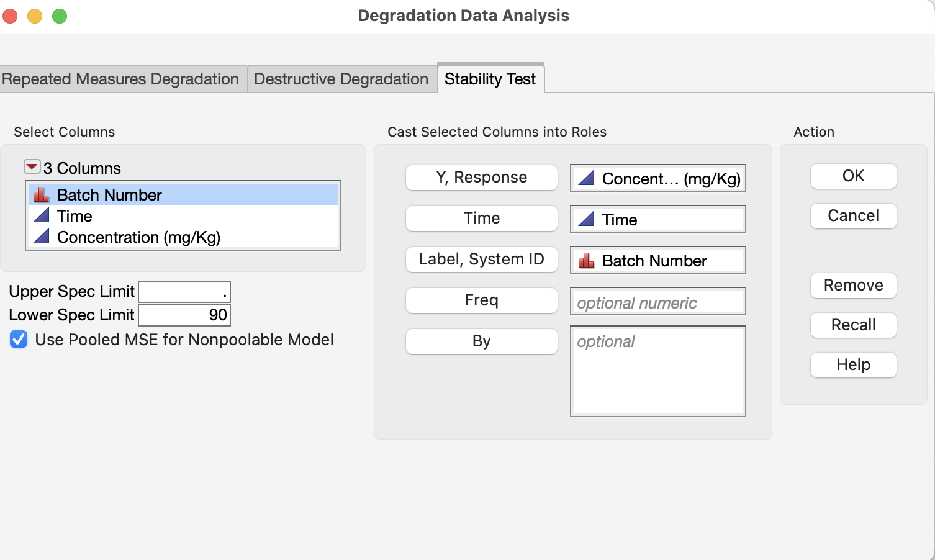
Task: Click the Freq role button
Action: click(481, 300)
